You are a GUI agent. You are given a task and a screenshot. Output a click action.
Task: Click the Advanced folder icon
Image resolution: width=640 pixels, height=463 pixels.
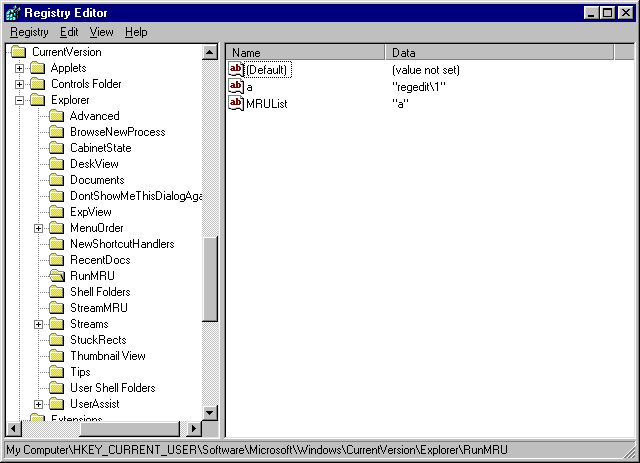56,116
